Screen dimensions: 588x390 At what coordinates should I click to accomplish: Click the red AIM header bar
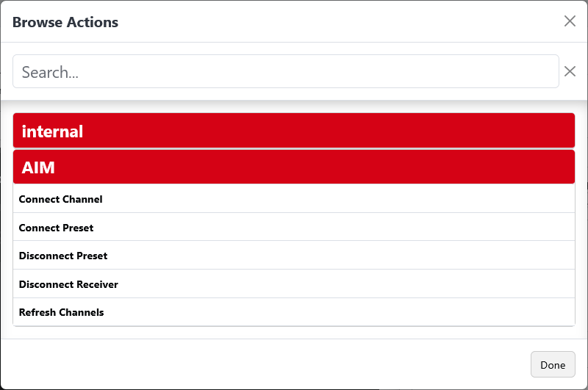click(293, 167)
